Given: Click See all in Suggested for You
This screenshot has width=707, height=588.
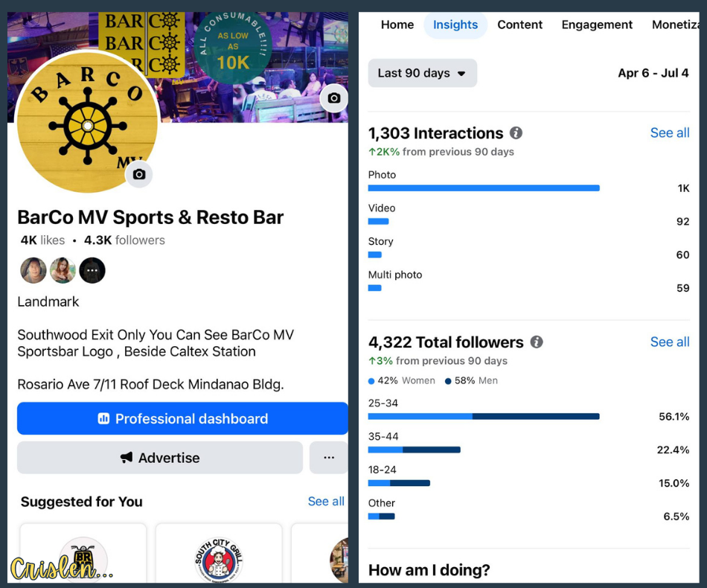Looking at the screenshot, I should [326, 502].
